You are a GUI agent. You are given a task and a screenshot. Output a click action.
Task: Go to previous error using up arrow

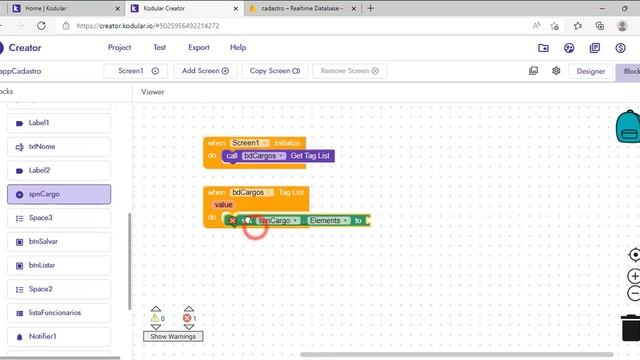[189, 309]
